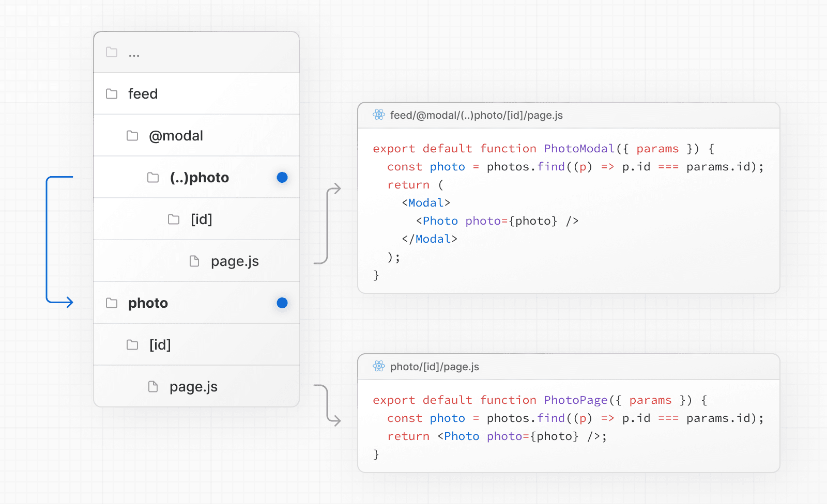Expand the feed folder row

pos(143,93)
